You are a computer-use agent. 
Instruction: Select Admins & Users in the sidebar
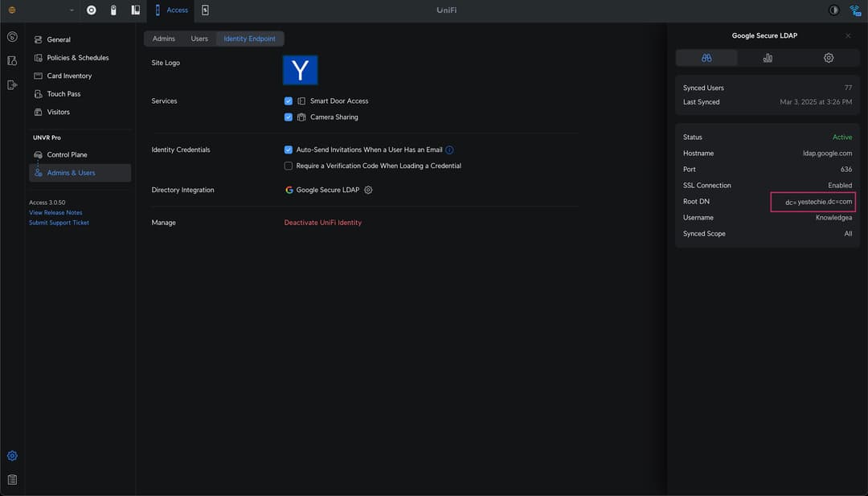(x=80, y=173)
